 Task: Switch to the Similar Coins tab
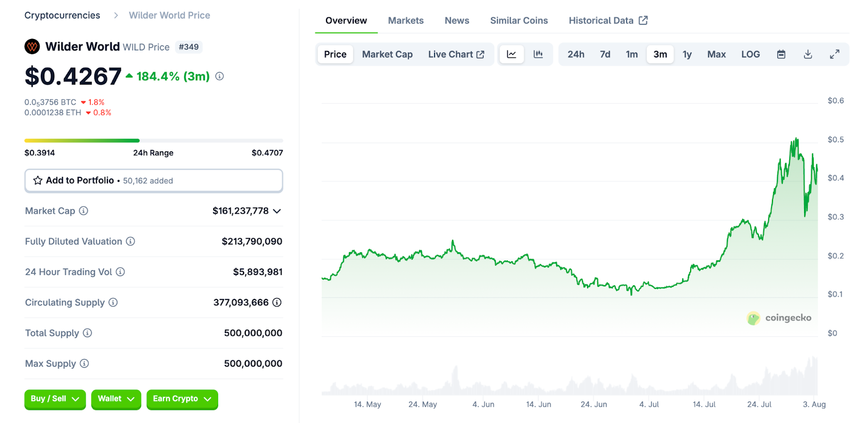[x=519, y=21]
